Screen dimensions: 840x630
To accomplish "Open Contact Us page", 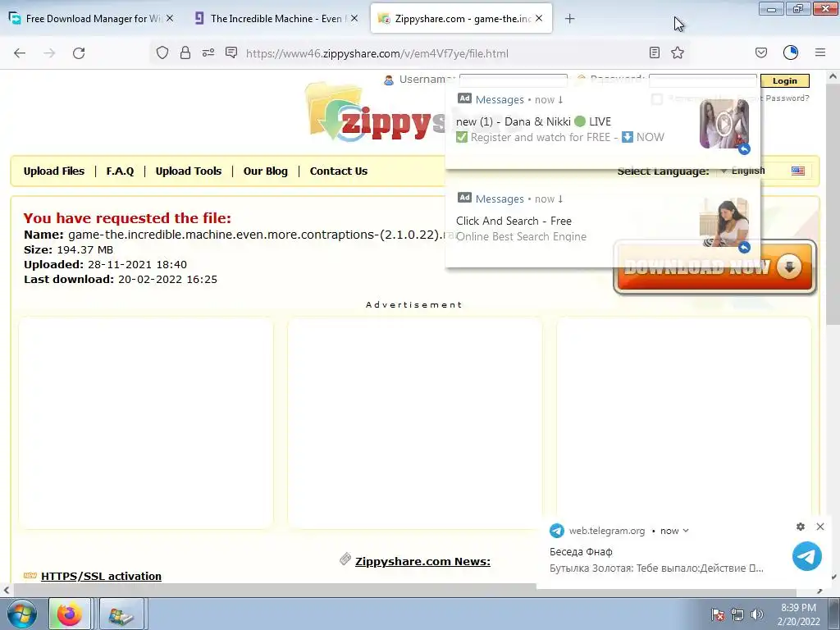I will point(339,171).
